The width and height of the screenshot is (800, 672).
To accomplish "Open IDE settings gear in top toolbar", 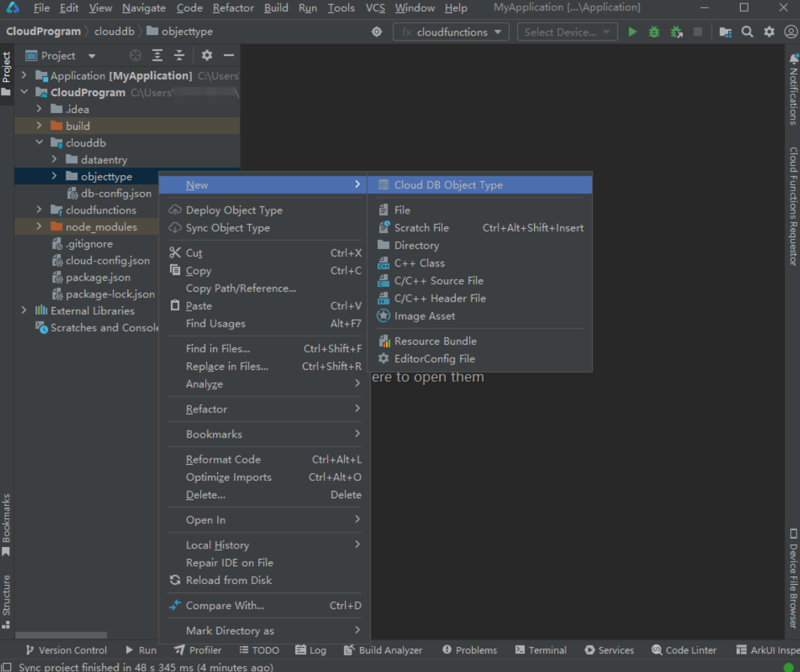I will coord(769,32).
